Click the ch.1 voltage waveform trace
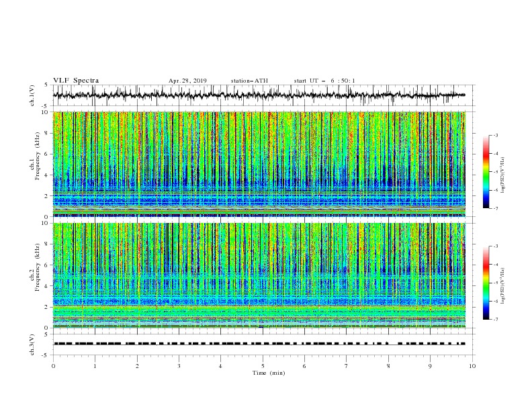The width and height of the screenshot is (532, 411). tap(259, 95)
